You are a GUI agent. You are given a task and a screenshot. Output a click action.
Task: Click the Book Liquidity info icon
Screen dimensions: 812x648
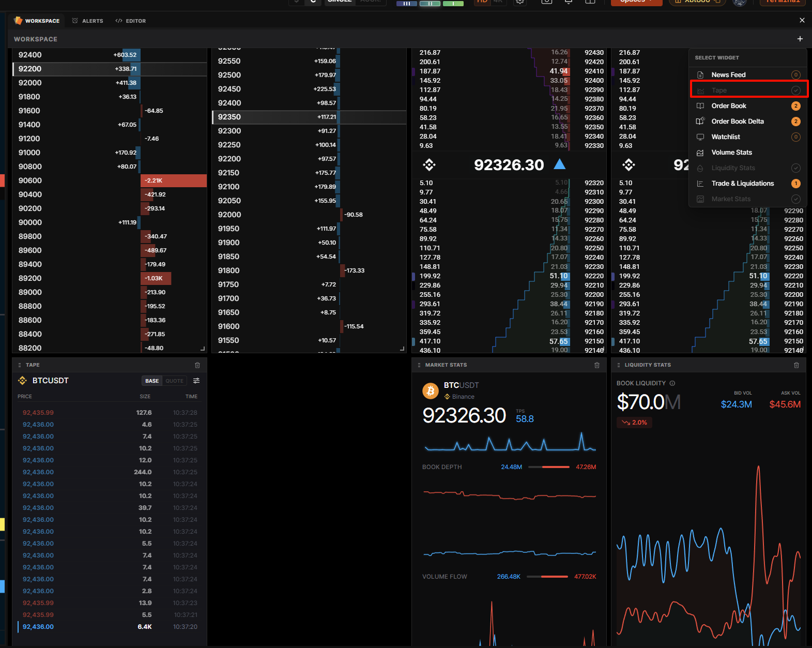[672, 383]
